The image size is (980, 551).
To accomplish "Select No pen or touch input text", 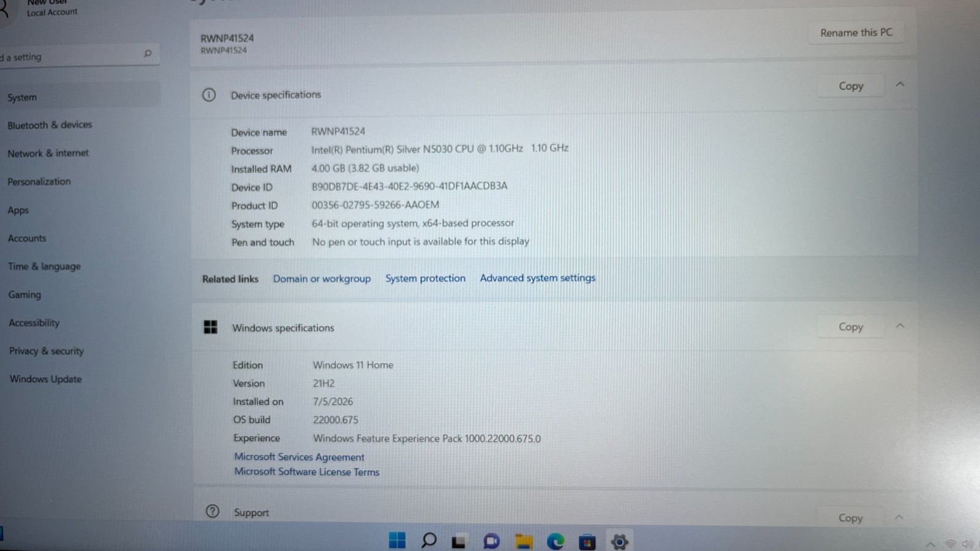I will (421, 242).
